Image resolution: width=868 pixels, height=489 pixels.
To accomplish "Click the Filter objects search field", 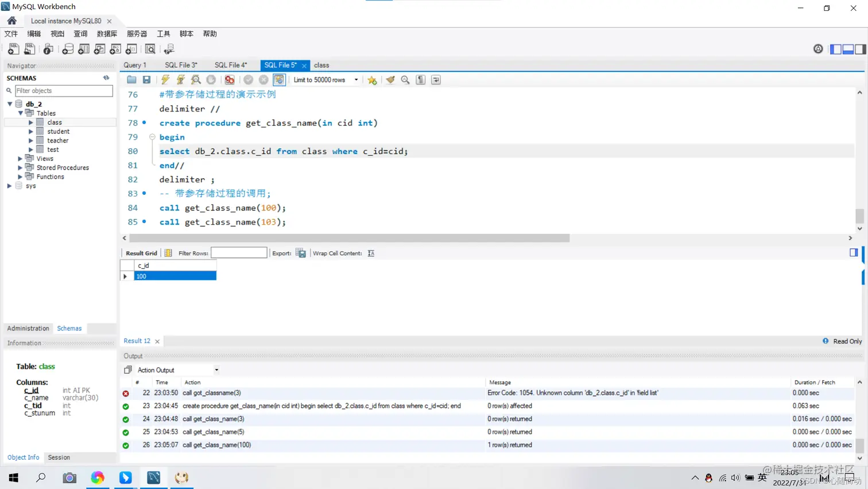I will (x=63, y=91).
